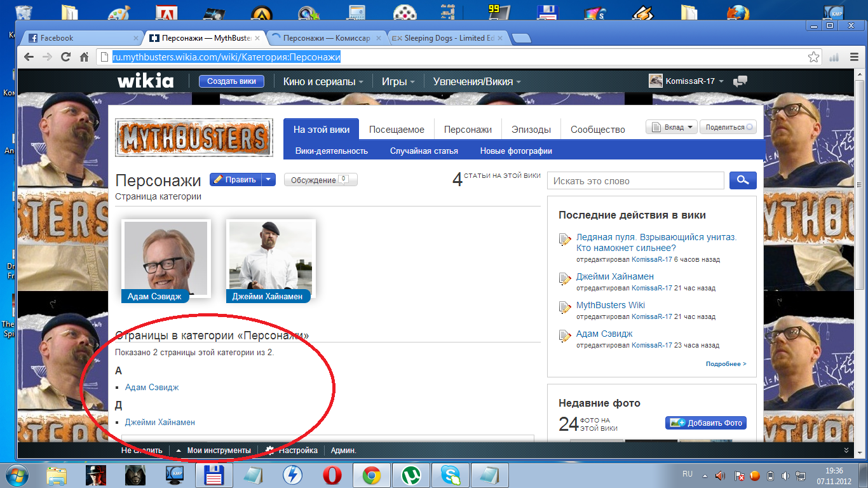Open the Эпизоды nav tab
868x488 pixels.
tap(531, 129)
